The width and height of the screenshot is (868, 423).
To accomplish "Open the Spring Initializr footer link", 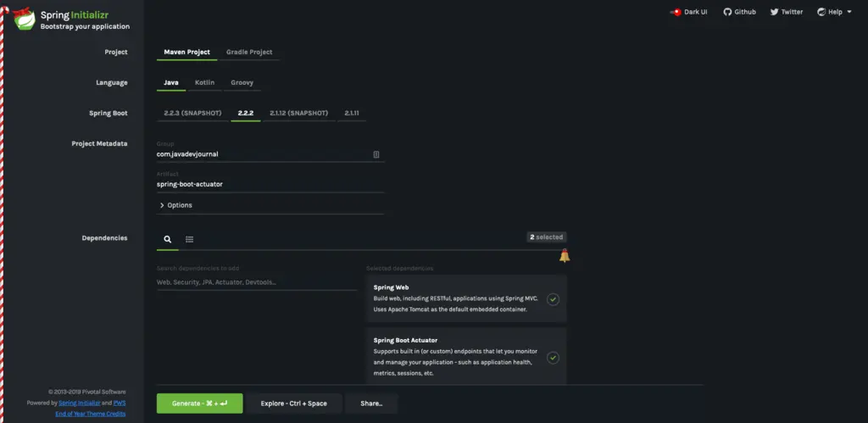I will pos(79,403).
